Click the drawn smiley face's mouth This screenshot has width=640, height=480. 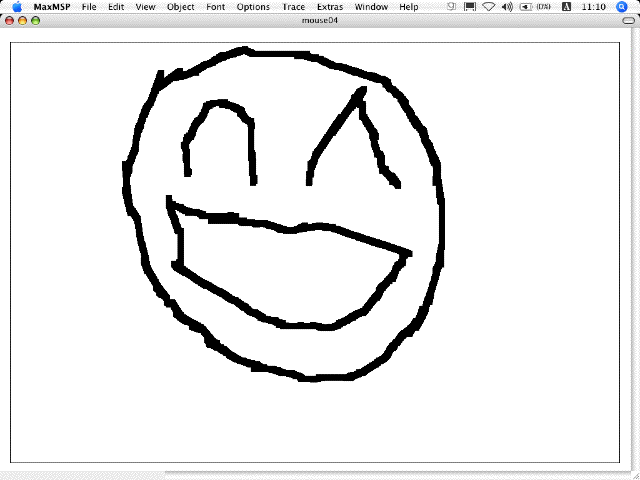(x=289, y=264)
